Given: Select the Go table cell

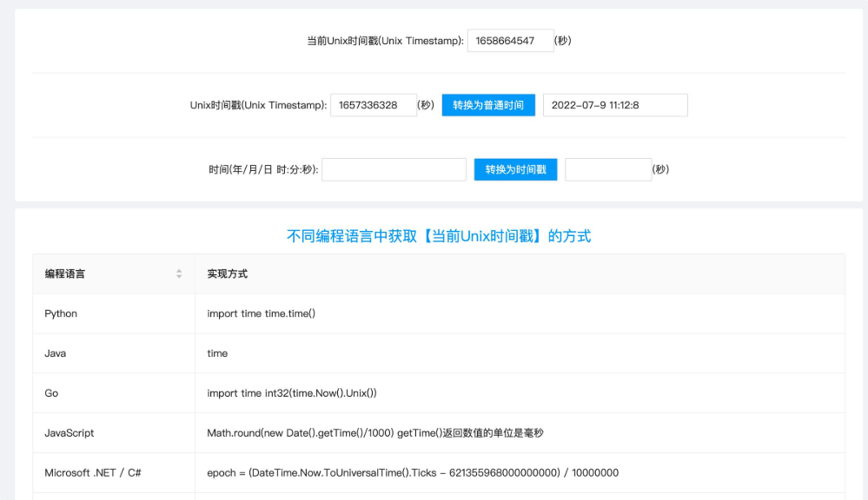Looking at the screenshot, I should [114, 393].
